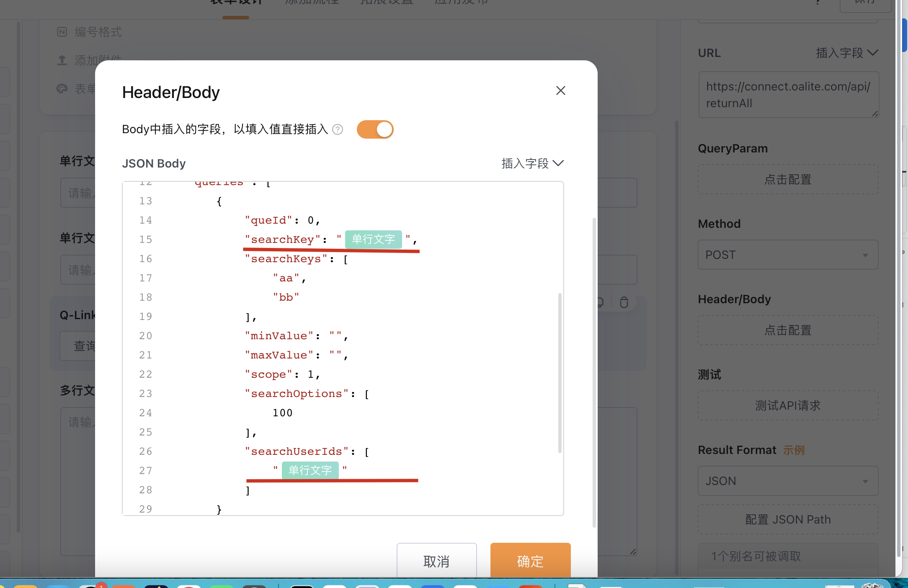
Task: Select 单行文字 tag in searchUserIds line
Action: pyautogui.click(x=310, y=470)
